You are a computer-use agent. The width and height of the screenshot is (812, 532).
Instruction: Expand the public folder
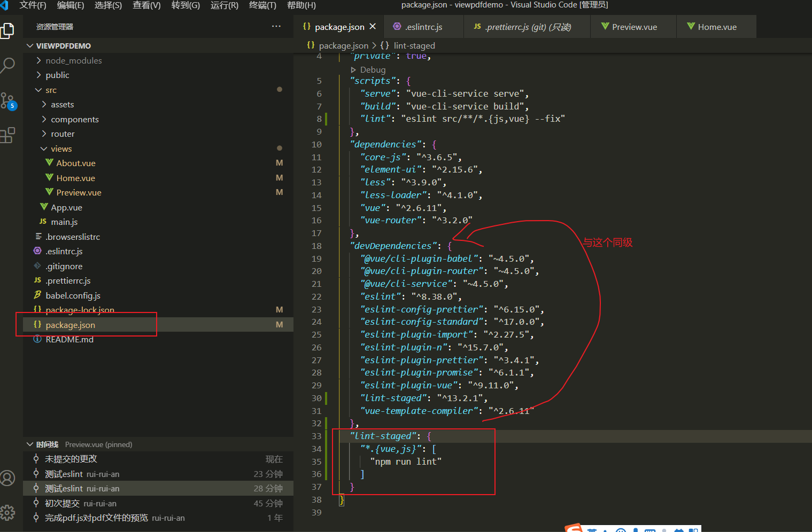(158, 75)
